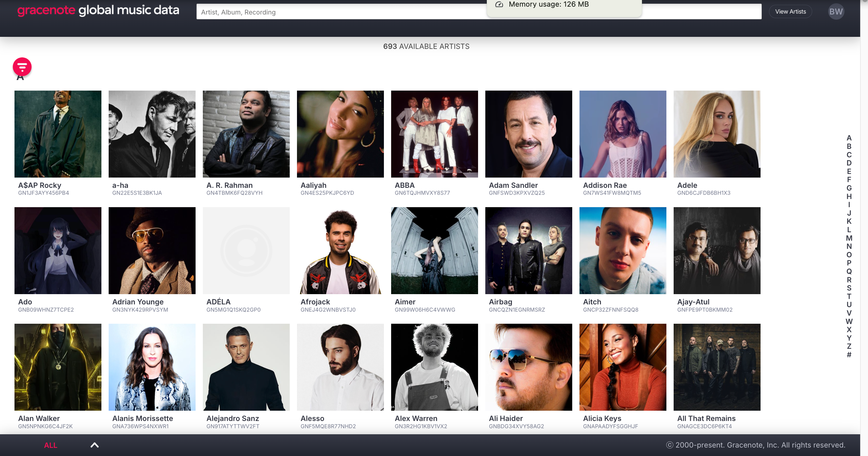Viewport: 868px width, 456px height.
Task: Focus the Artist, Album, Recording search field
Action: point(337,12)
